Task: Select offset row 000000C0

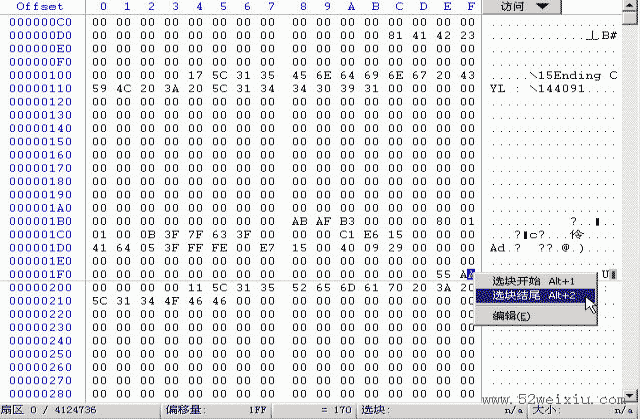Action: pyautogui.click(x=40, y=22)
